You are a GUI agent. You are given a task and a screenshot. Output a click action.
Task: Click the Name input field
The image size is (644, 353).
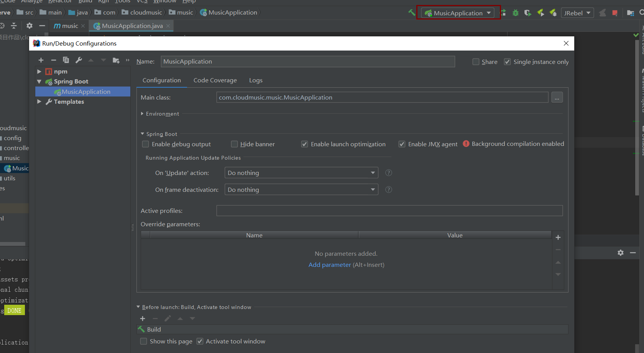(x=308, y=61)
